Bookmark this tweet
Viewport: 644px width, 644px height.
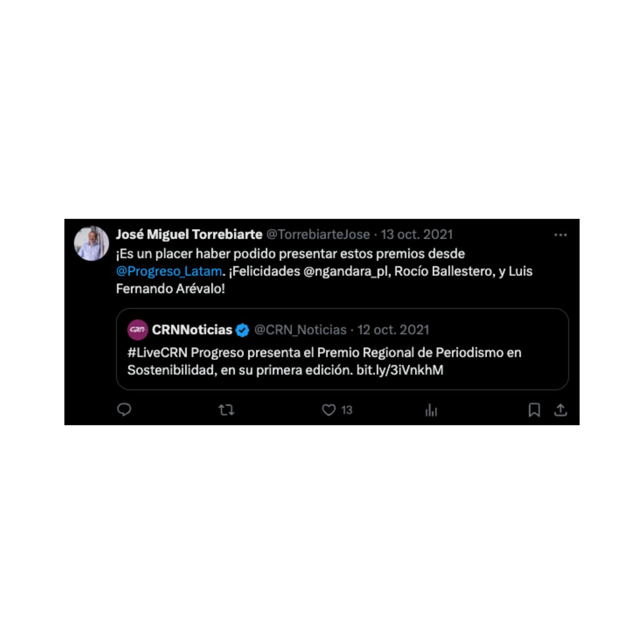[534, 410]
